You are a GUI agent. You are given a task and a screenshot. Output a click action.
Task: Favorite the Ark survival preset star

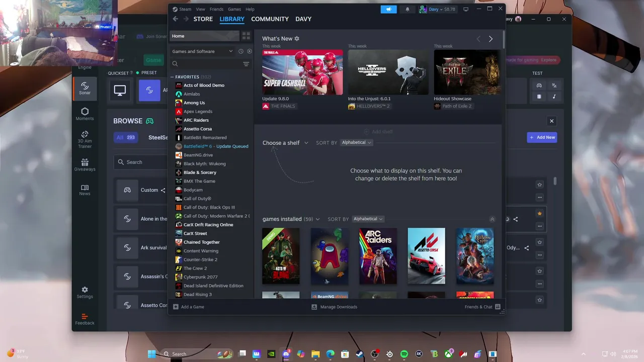tap(539, 242)
